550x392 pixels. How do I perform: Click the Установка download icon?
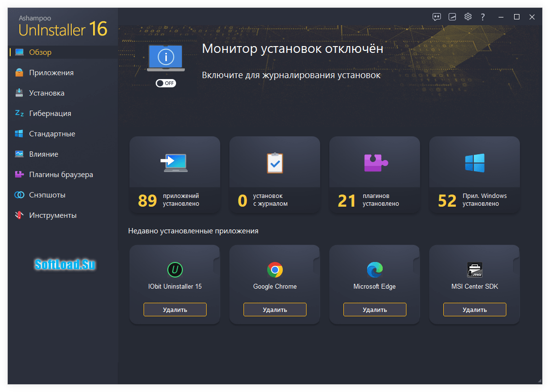pos(19,93)
